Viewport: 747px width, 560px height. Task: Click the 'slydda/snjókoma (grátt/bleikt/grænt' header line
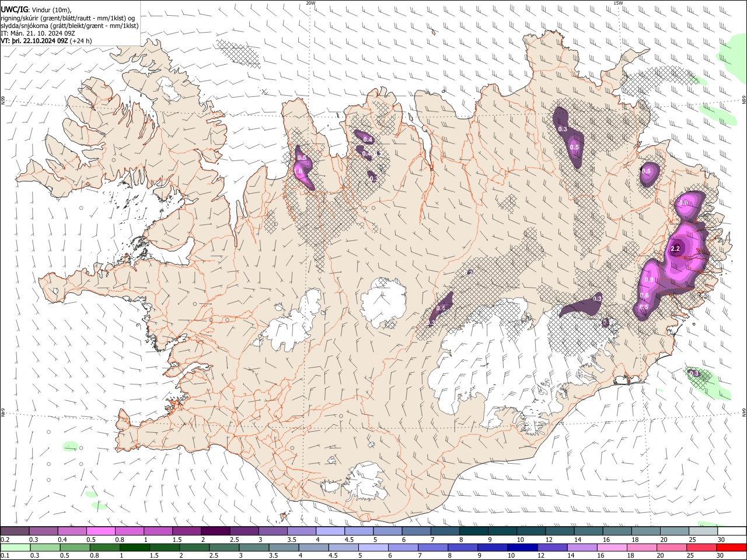69,26
